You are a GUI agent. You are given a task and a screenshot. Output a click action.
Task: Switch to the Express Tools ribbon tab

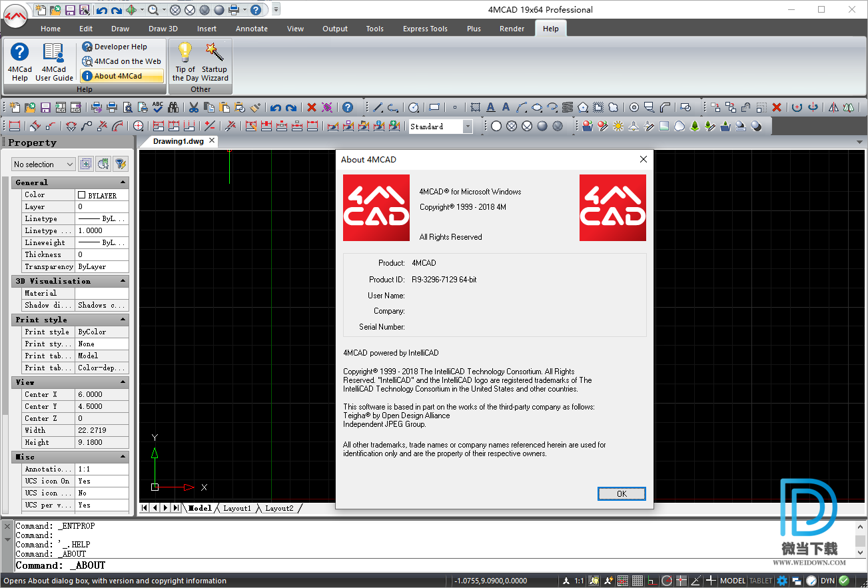click(x=425, y=29)
